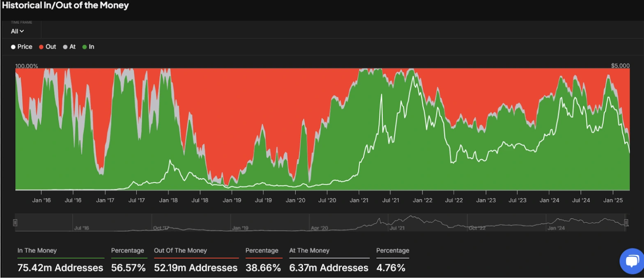This screenshot has width=644, height=279.
Task: Toggle the At series legend item
Action: (x=69, y=47)
